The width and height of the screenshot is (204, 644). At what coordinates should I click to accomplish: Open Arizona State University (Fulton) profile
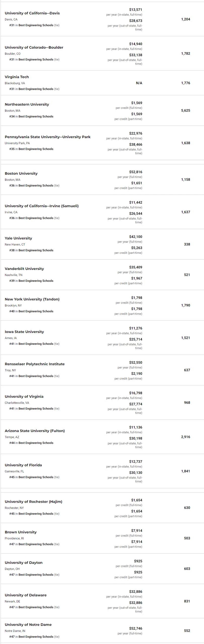click(x=35, y=431)
